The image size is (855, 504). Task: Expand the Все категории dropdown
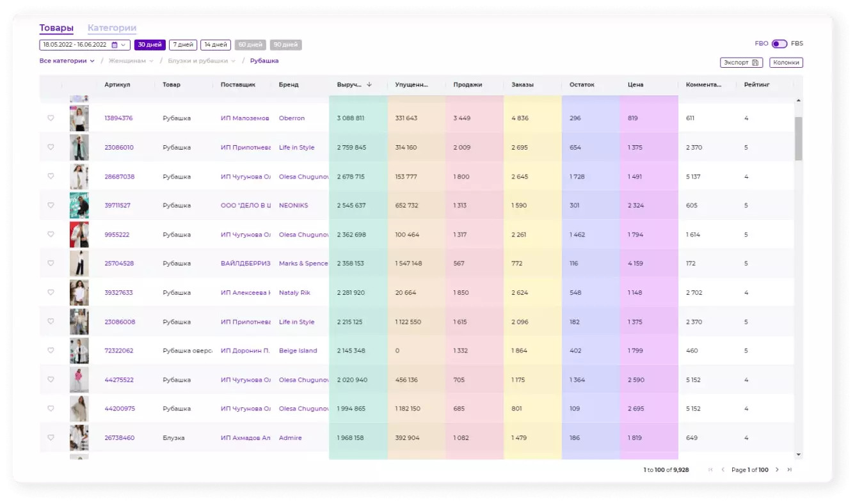pyautogui.click(x=67, y=61)
